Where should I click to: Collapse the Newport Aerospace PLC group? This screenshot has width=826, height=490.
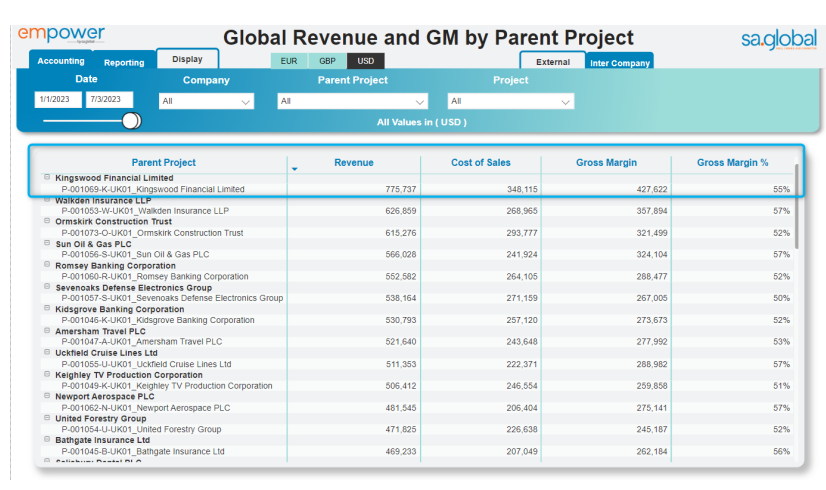coord(47,396)
